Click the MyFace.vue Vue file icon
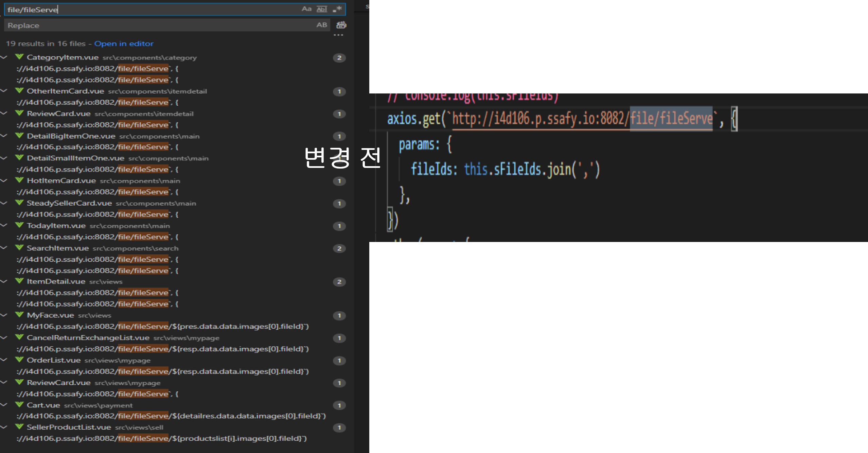Screen dimensions: 868x453 [x=20, y=315]
